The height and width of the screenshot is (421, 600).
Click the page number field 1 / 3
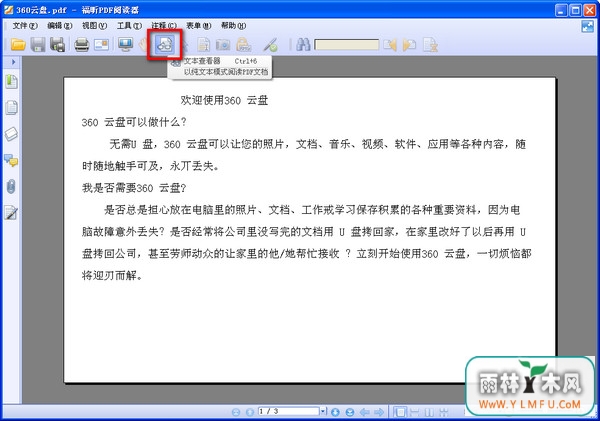[x=289, y=411]
